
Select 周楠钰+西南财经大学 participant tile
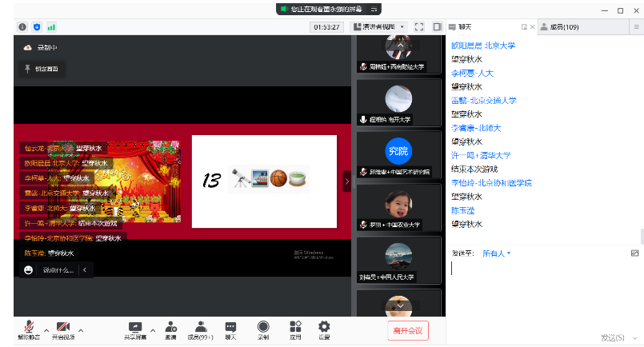(398, 54)
